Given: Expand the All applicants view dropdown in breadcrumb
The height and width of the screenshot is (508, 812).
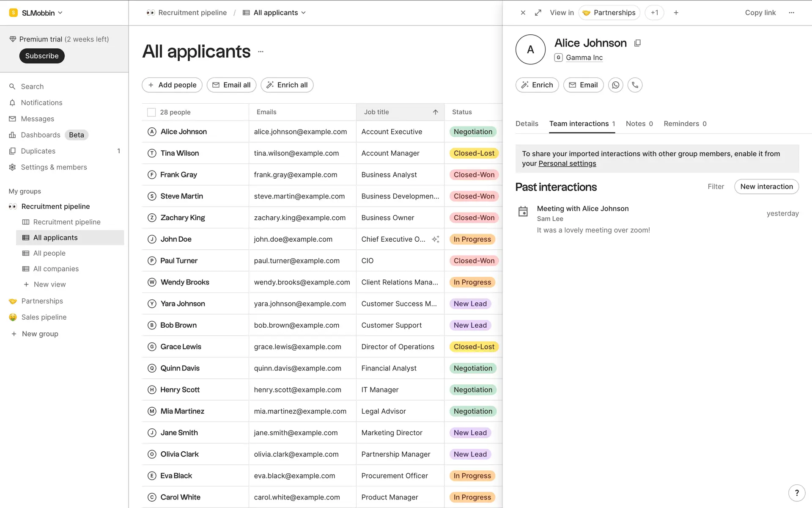Looking at the screenshot, I should [x=303, y=13].
